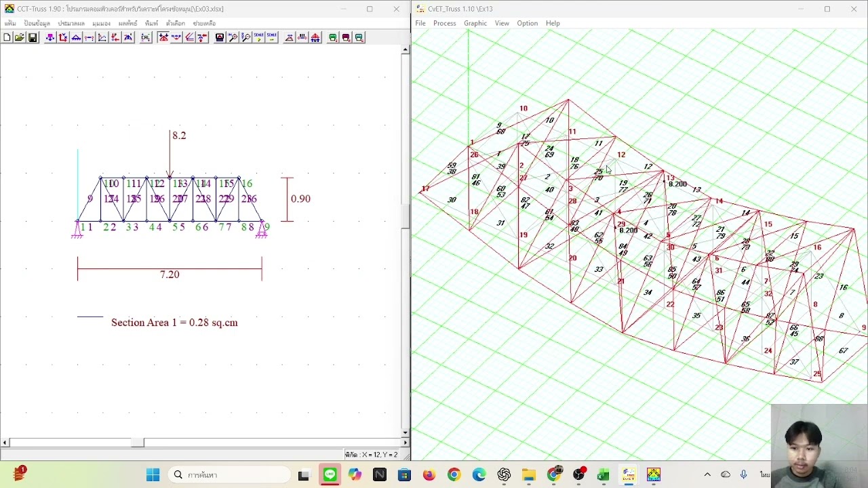Open the ประมวลผล menu in CCT-Truss

[71, 23]
